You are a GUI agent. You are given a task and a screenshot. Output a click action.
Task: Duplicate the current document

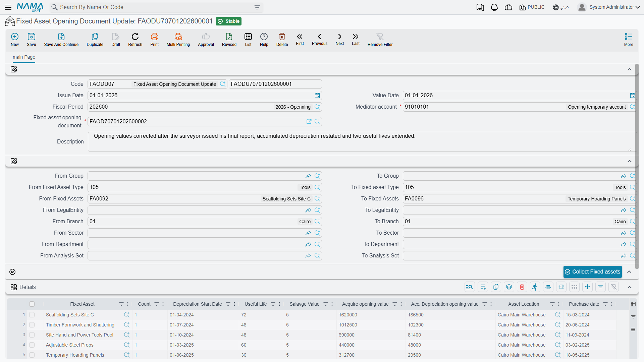(95, 40)
